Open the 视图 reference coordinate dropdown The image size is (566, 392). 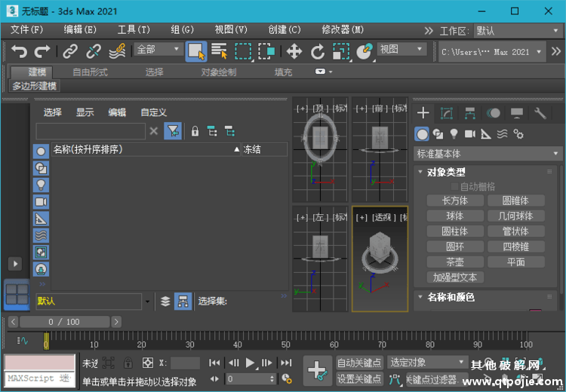click(x=401, y=49)
